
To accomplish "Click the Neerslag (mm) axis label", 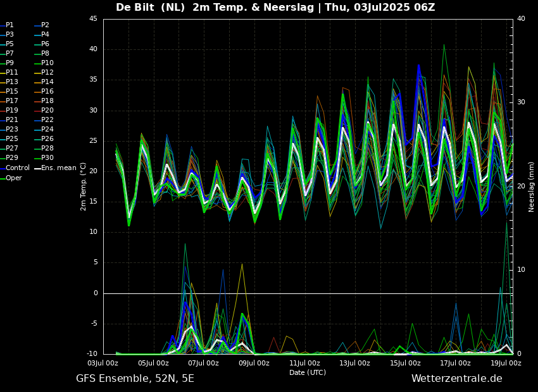I will (532, 187).
